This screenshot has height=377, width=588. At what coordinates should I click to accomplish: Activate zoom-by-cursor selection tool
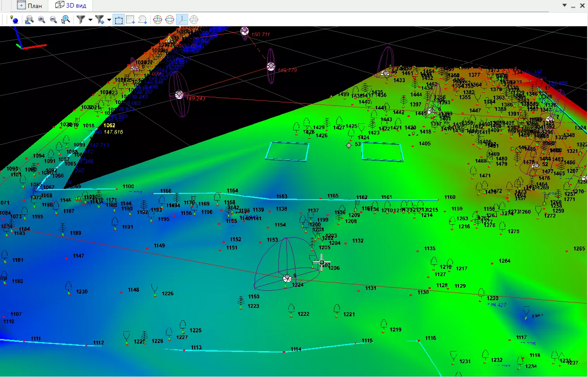pos(66,20)
